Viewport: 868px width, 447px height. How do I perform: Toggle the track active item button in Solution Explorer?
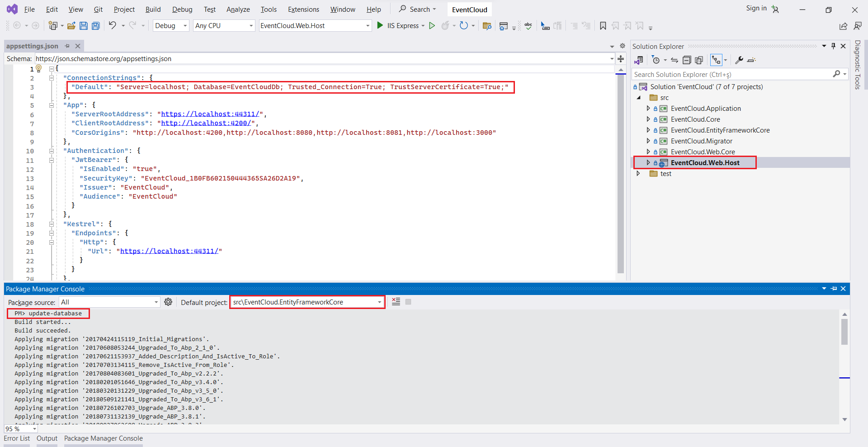point(717,60)
